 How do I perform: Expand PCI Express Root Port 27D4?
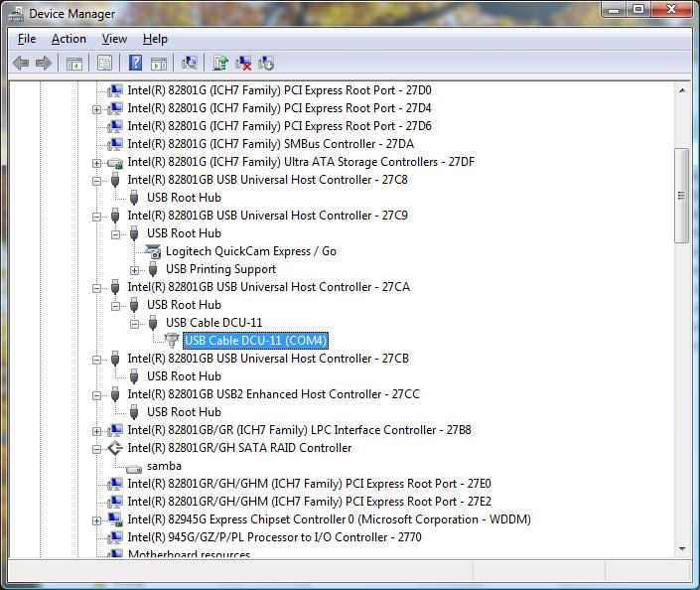(96, 109)
